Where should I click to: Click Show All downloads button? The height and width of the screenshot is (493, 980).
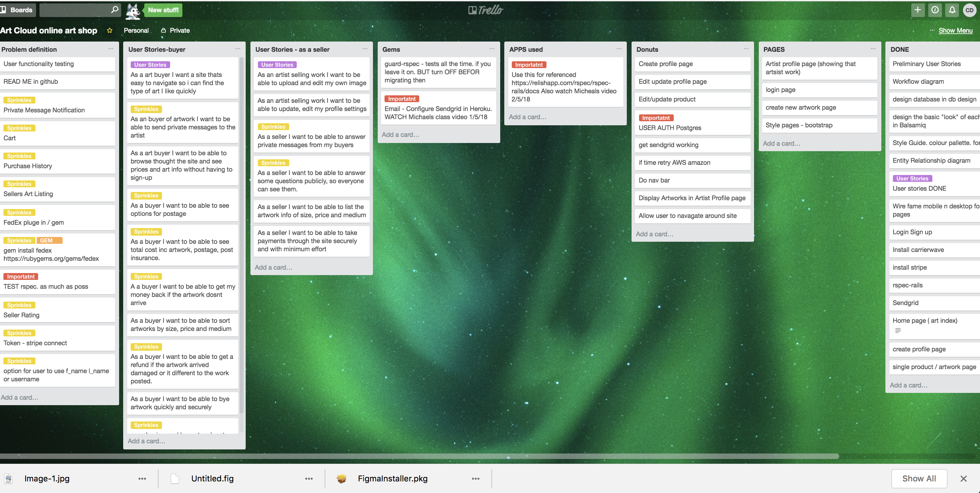pos(919,479)
